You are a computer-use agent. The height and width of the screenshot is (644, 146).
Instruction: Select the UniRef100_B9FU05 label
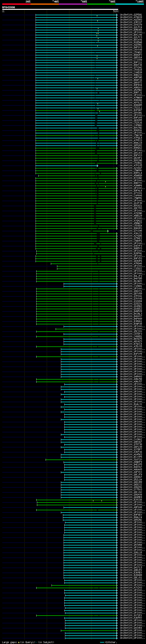(x=131, y=118)
